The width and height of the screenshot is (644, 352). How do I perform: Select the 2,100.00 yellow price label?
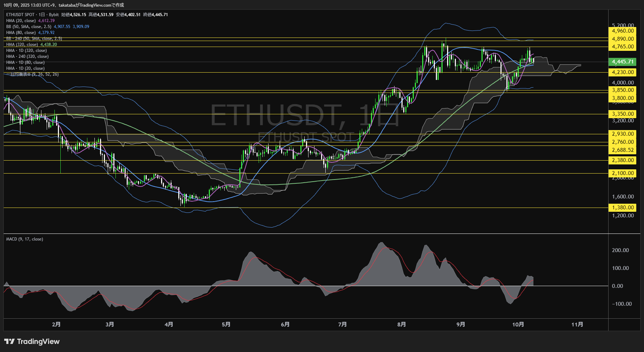623,173
